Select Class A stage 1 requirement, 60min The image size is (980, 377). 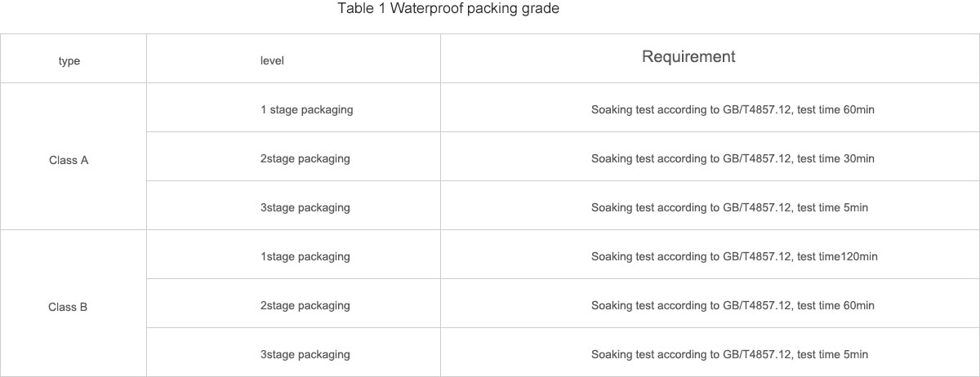pyautogui.click(x=733, y=109)
